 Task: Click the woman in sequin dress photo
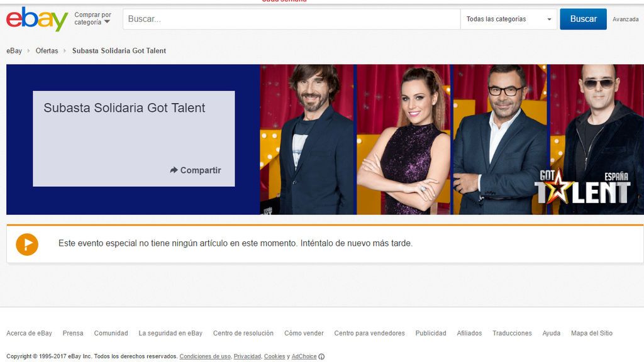click(403, 140)
